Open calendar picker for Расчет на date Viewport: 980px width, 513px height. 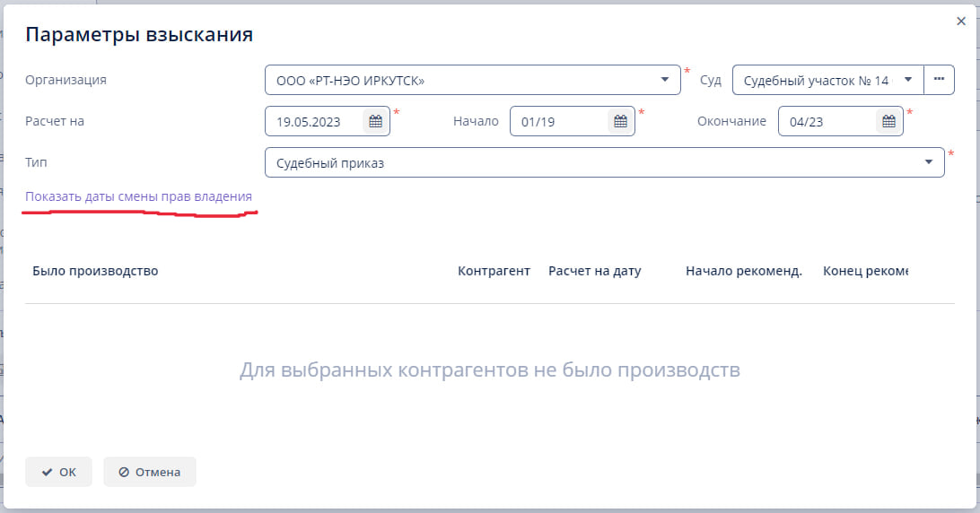coord(375,122)
